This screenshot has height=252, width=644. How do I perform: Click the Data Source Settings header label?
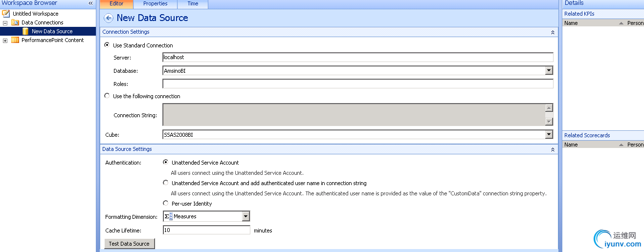[x=127, y=149]
